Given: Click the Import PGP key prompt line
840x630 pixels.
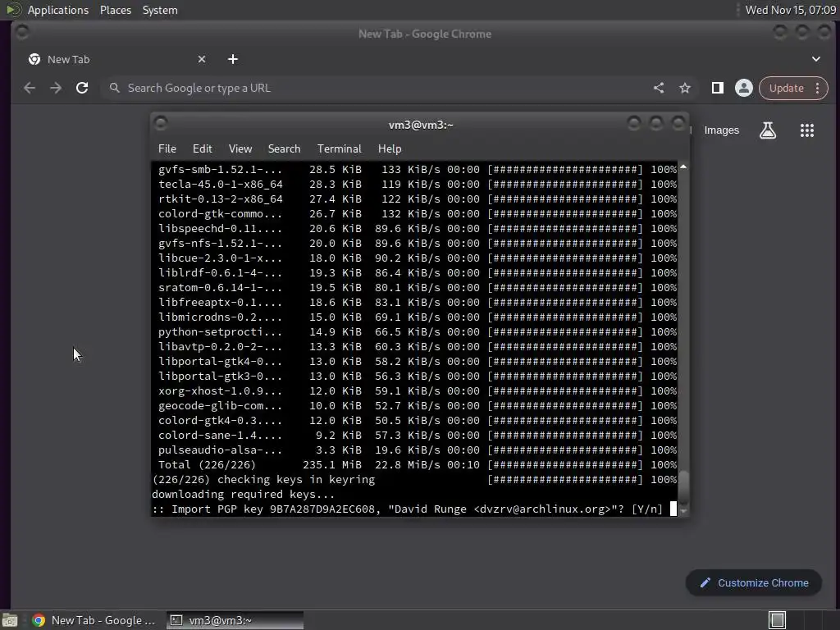Looking at the screenshot, I should coord(407,509).
